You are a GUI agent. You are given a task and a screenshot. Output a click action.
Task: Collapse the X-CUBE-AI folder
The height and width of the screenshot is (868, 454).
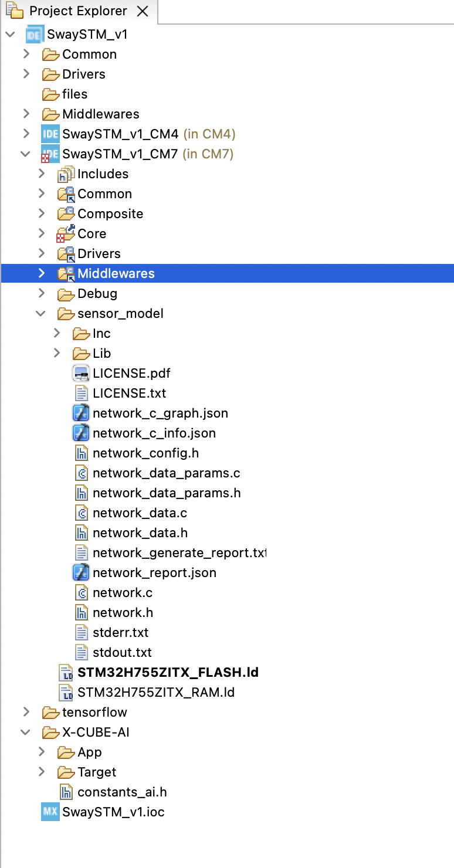point(26,732)
